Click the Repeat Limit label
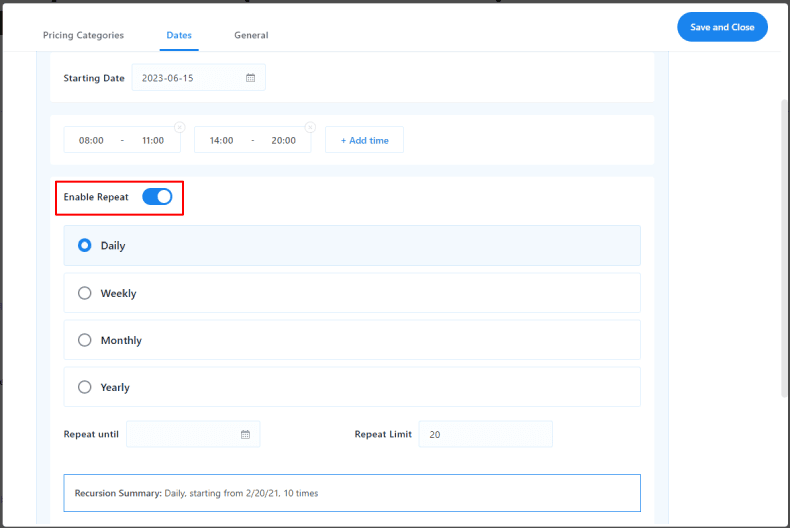 tap(383, 434)
